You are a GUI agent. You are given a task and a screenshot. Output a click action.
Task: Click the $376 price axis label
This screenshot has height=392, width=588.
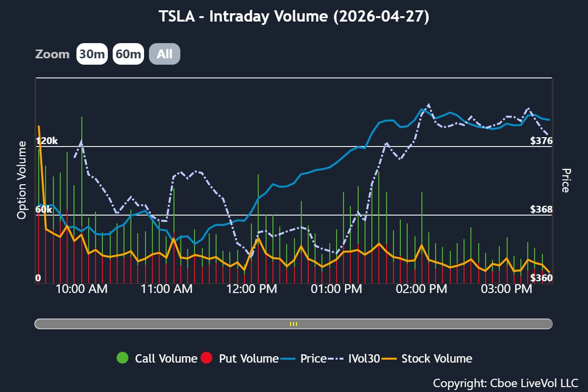541,141
